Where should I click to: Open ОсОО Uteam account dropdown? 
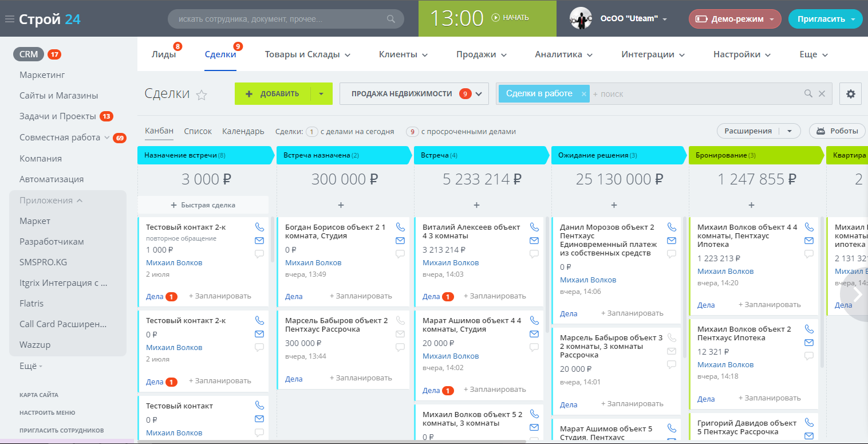(x=665, y=19)
